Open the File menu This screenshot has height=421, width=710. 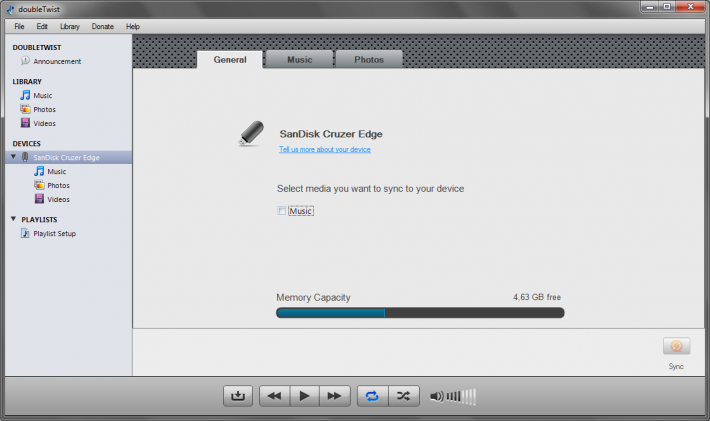(x=19, y=26)
